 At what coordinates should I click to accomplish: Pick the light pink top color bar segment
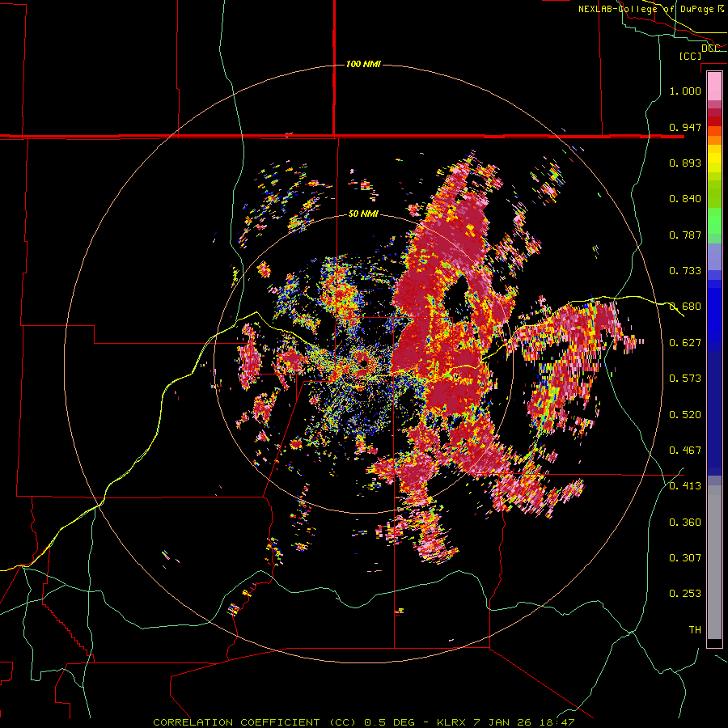click(714, 86)
